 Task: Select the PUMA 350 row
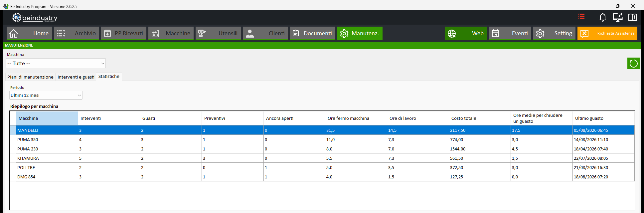pyautogui.click(x=322, y=139)
